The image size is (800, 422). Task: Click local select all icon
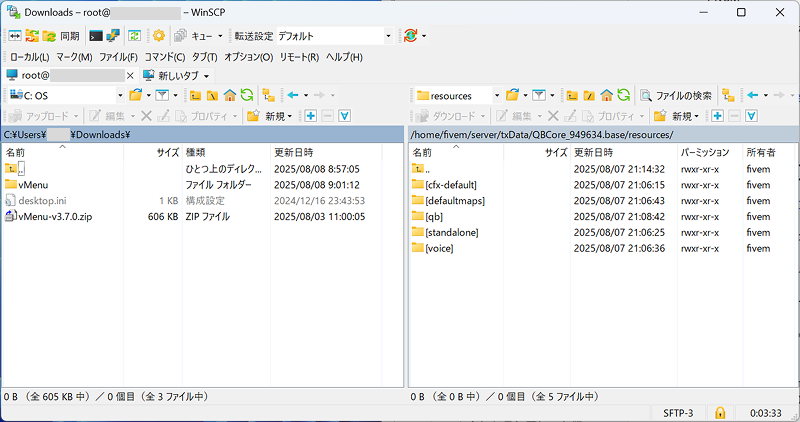(344, 116)
